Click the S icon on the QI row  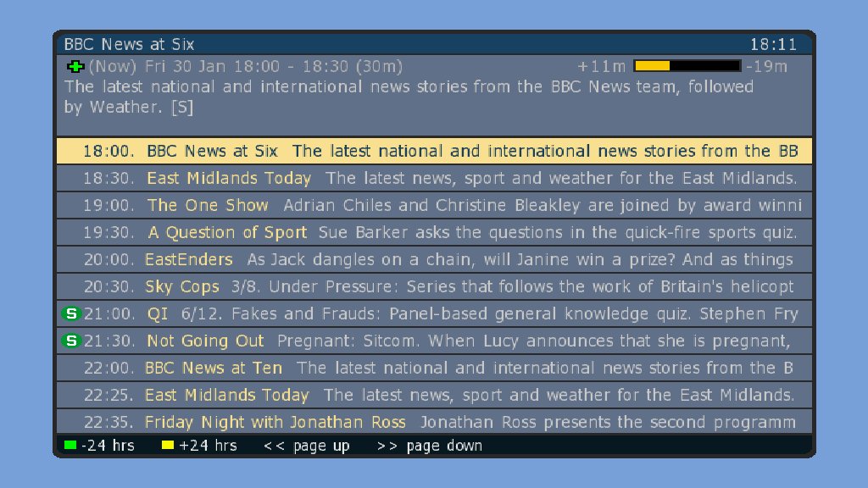point(71,313)
